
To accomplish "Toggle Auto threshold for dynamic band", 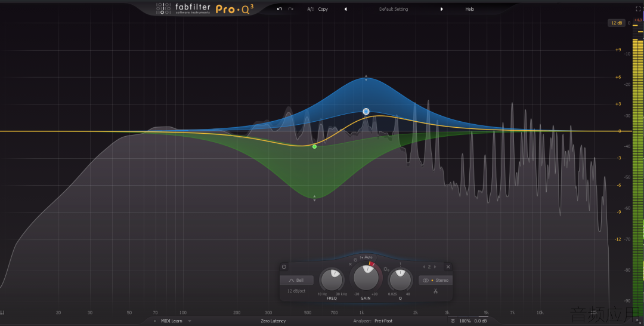I will tap(366, 257).
